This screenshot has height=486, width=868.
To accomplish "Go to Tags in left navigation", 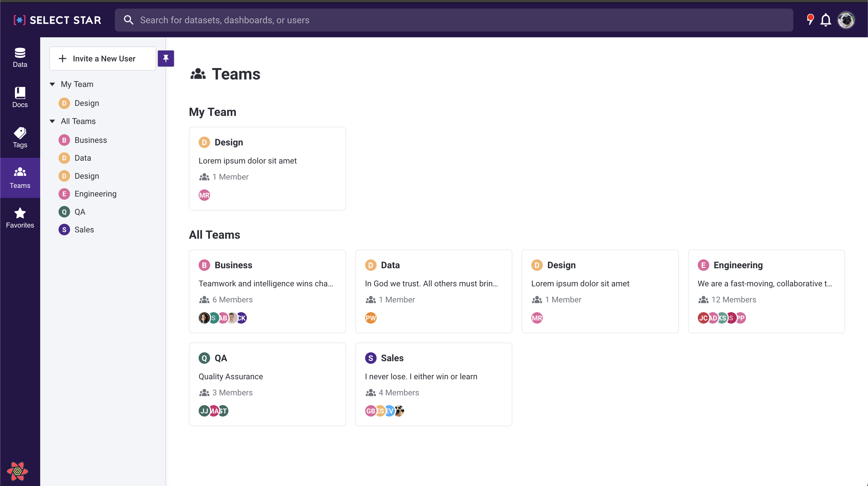I will pos(20,138).
